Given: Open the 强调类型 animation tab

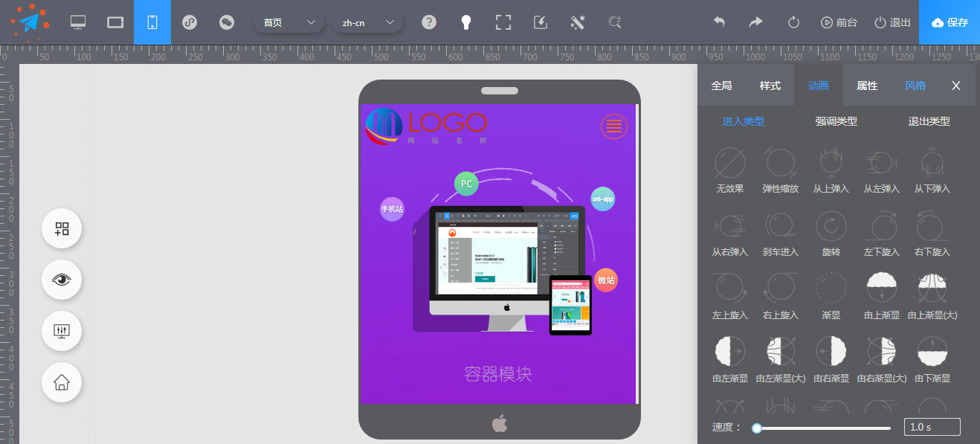Looking at the screenshot, I should pos(836,121).
